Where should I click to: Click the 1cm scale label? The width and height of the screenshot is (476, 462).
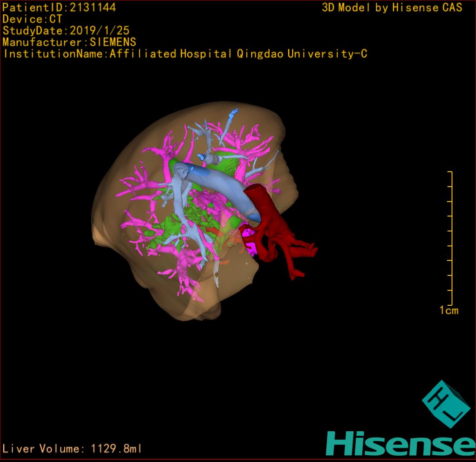448,310
